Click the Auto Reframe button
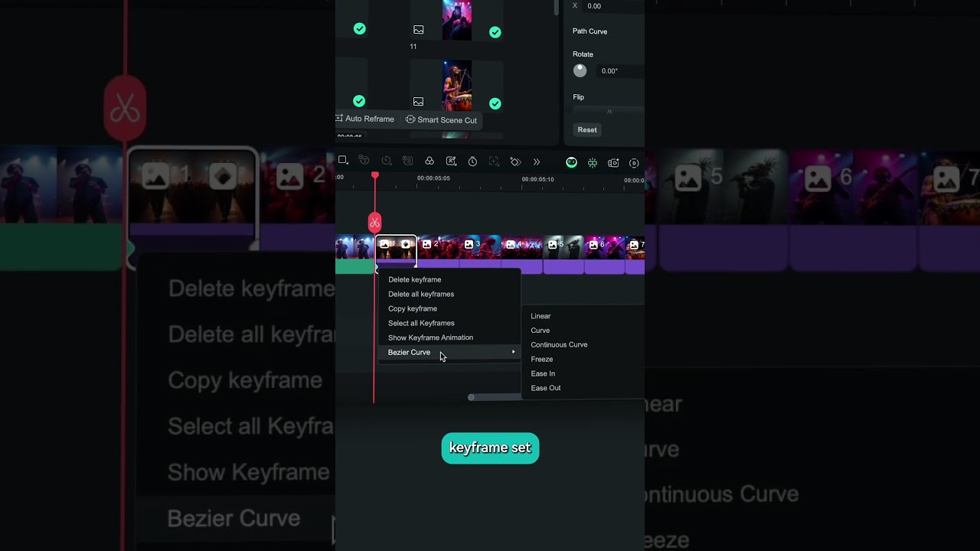The image size is (980, 551). click(365, 119)
